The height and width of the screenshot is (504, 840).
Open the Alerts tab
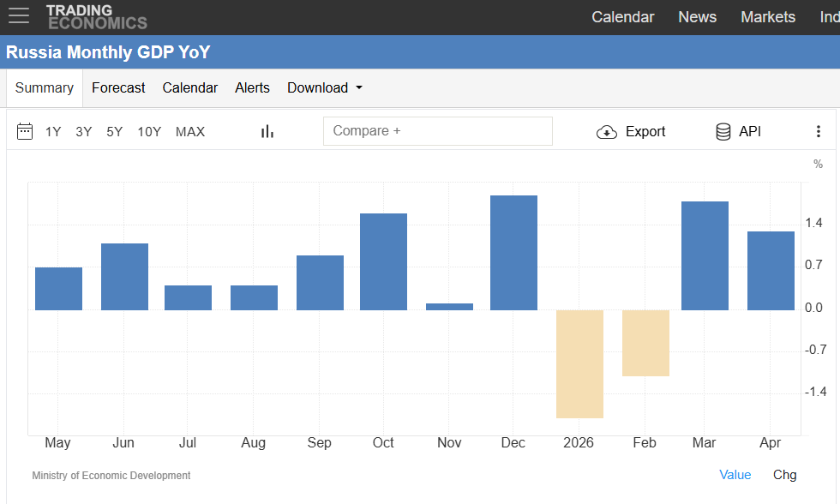[x=252, y=87]
